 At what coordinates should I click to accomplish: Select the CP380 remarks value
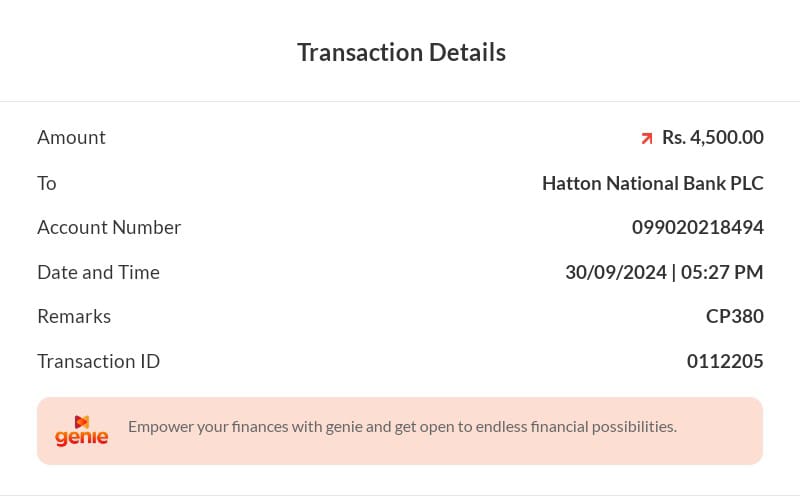click(x=734, y=316)
